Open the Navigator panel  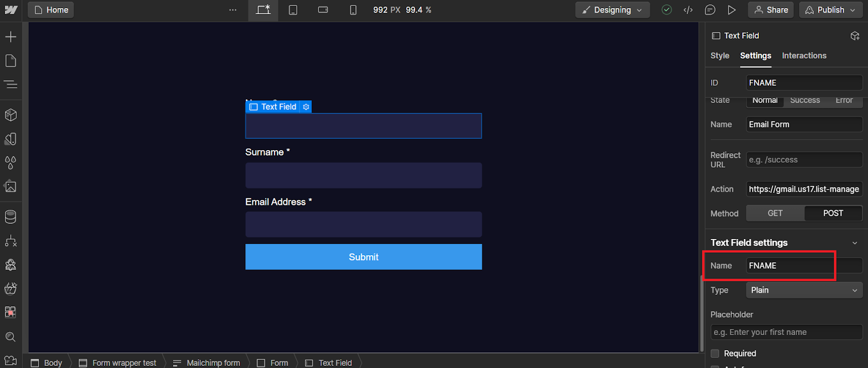coord(11,85)
